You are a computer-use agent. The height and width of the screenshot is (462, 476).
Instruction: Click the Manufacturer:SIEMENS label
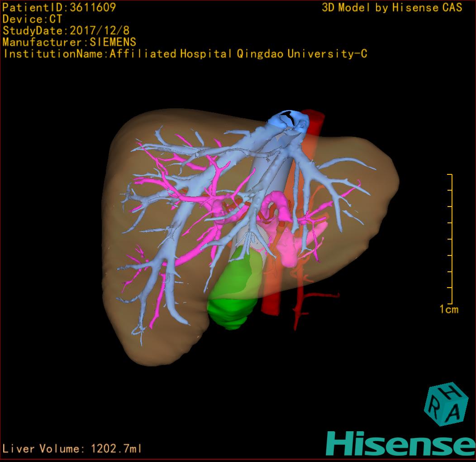coord(69,42)
